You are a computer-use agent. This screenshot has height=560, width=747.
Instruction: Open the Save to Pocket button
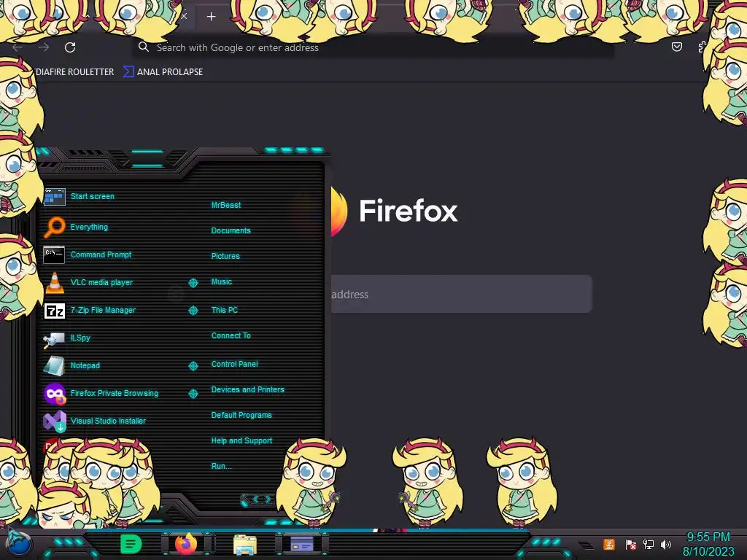(676, 47)
